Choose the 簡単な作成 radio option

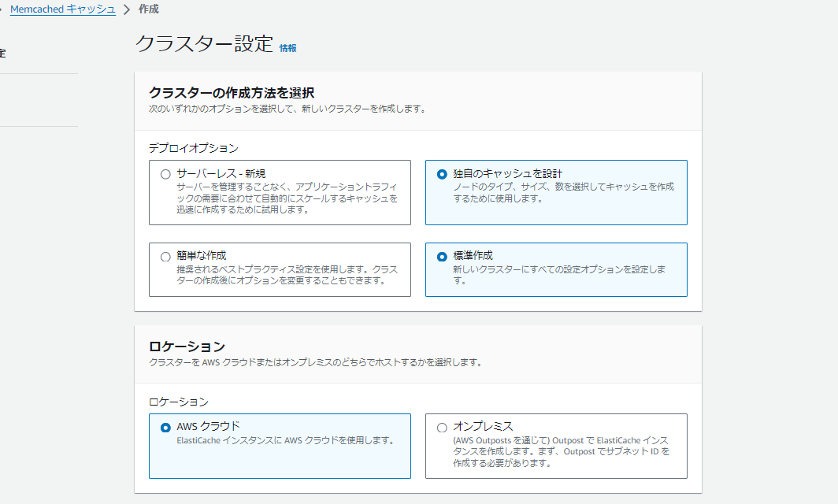click(x=165, y=257)
